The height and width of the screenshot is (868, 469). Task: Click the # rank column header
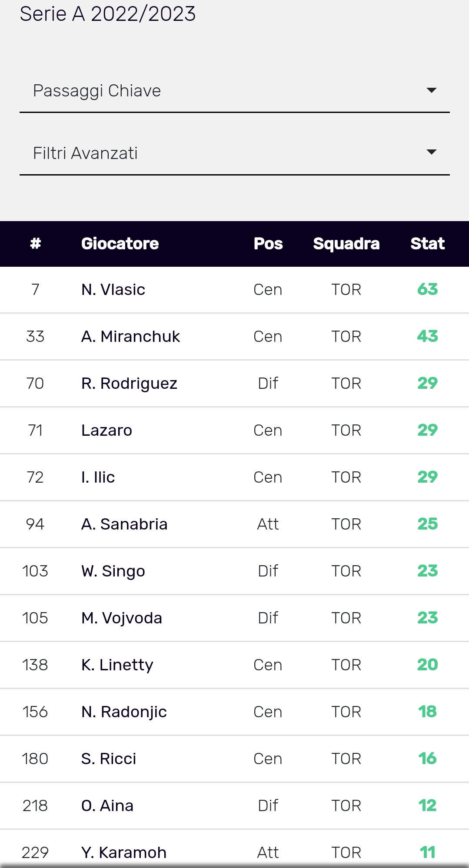tap(35, 244)
